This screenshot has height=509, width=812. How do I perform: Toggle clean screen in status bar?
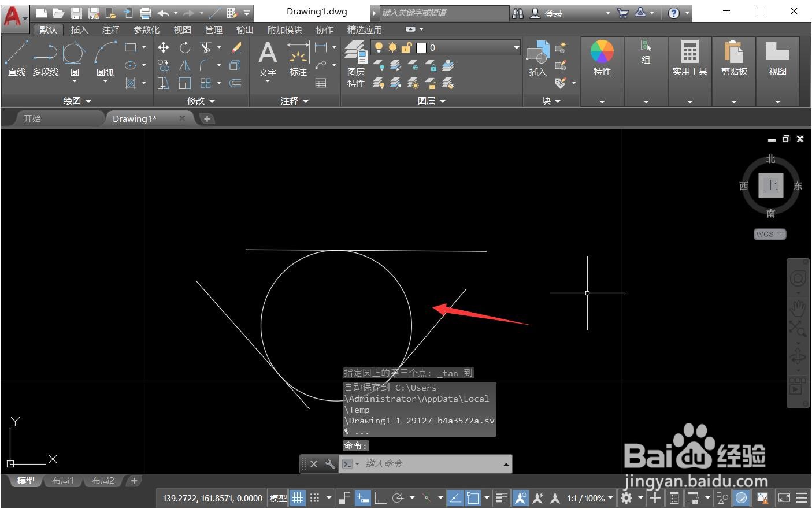[784, 497]
